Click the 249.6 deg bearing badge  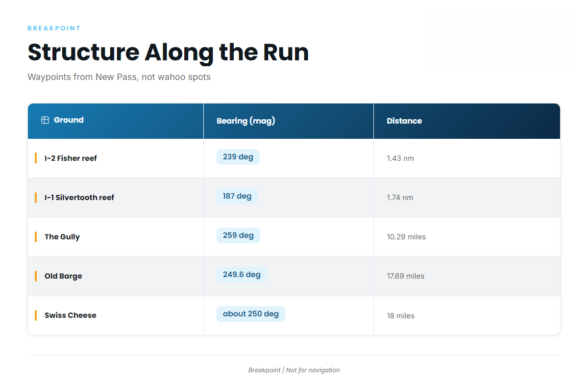(242, 275)
